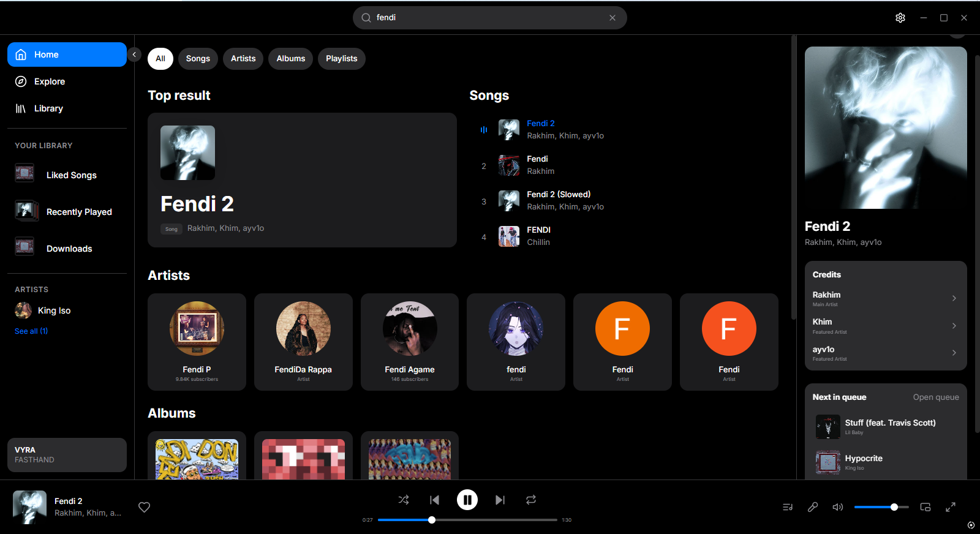Screen dimensions: 980x534
Task: Switch to the Songs filter tab
Action: point(198,59)
